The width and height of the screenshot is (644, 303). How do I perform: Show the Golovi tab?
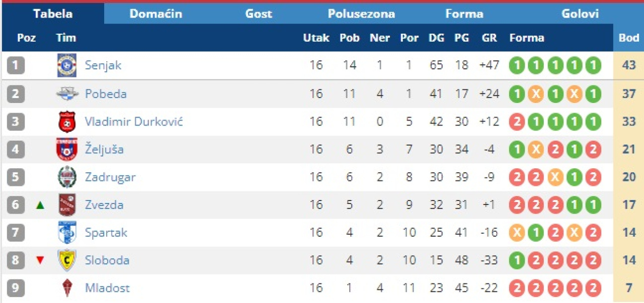coord(580,14)
